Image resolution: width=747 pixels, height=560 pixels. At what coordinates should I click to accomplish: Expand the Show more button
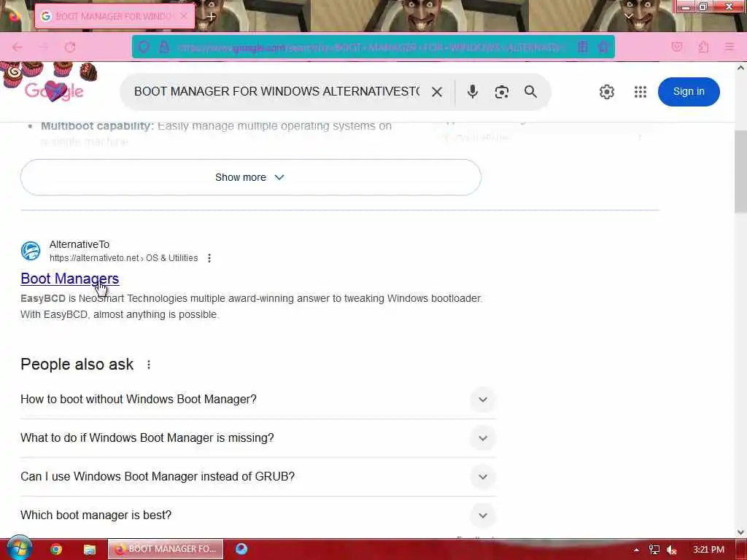[251, 177]
